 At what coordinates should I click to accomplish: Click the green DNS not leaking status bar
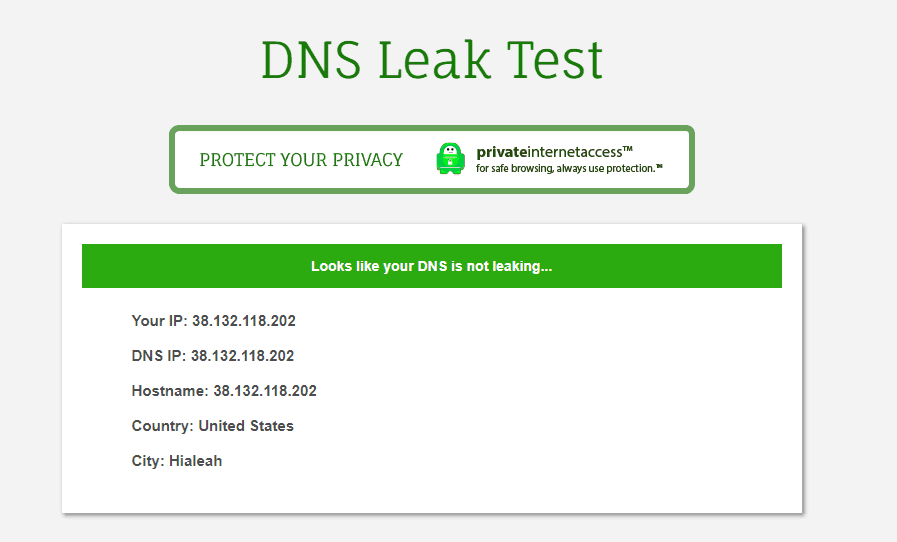(432, 266)
